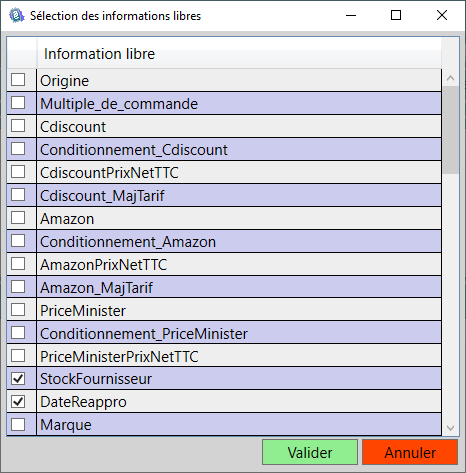
Task: Maximize the dialog window
Action: coord(396,15)
